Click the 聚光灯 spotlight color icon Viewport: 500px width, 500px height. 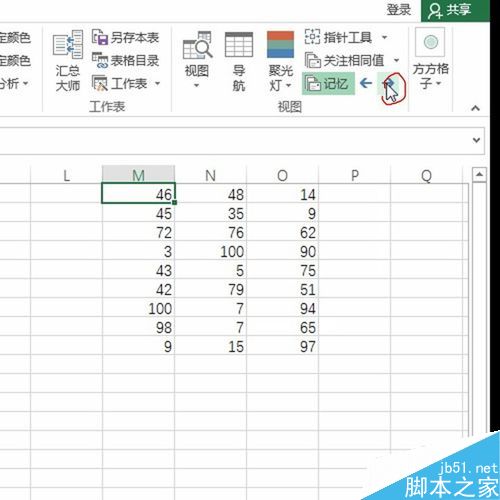coord(280,45)
